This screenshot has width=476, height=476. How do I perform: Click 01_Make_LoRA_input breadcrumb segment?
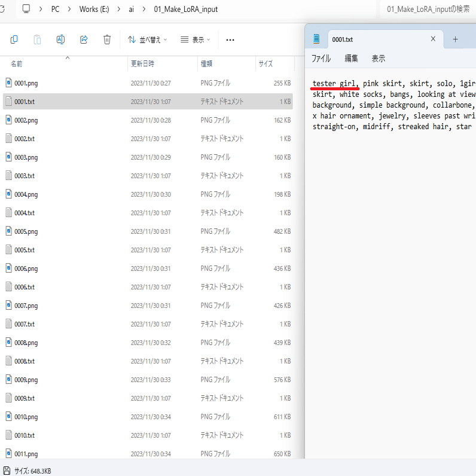tap(186, 10)
